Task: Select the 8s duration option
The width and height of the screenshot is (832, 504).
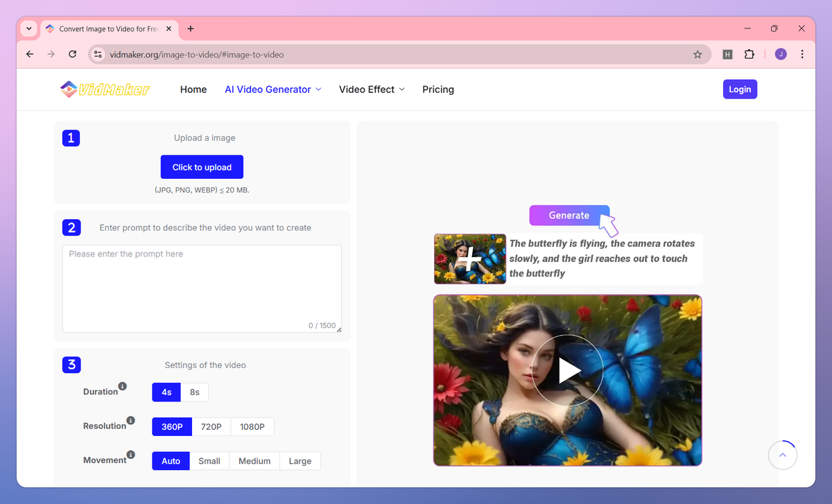Action: [x=194, y=392]
